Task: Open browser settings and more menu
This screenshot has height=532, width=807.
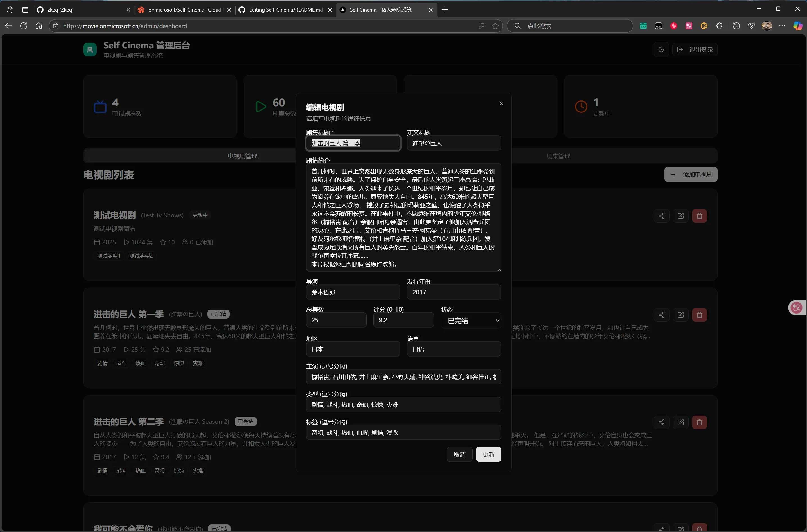Action: [782, 26]
